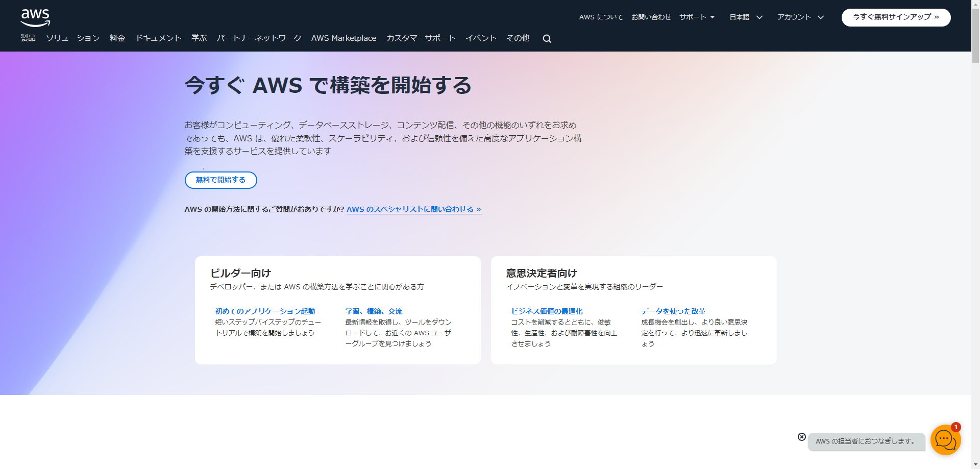The height and width of the screenshot is (469, 980).
Task: Visit ビジネス価値の最適化 link
Action: pyautogui.click(x=547, y=311)
